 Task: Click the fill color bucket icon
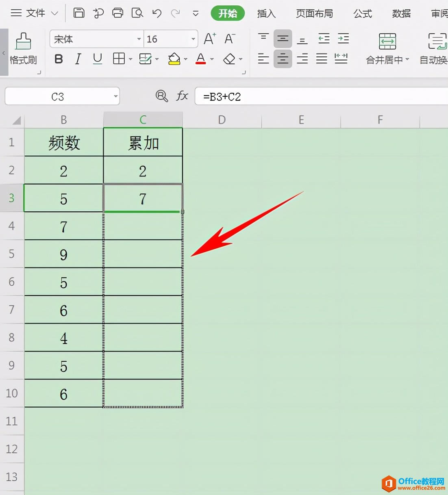click(174, 59)
